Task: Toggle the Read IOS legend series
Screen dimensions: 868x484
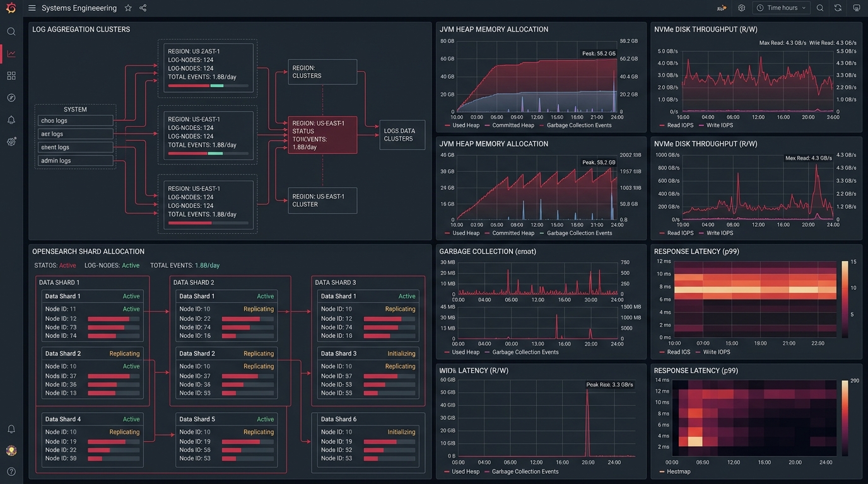Action: click(674, 352)
